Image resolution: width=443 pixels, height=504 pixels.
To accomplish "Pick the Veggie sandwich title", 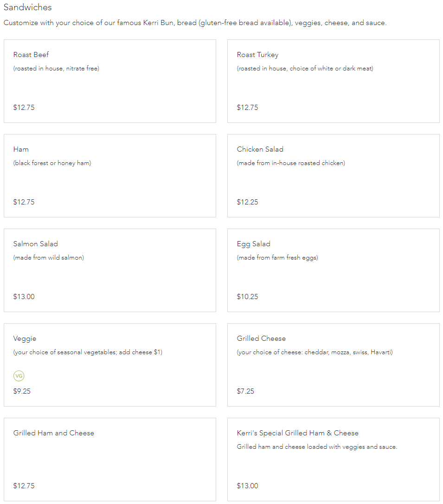I will pyautogui.click(x=25, y=339).
